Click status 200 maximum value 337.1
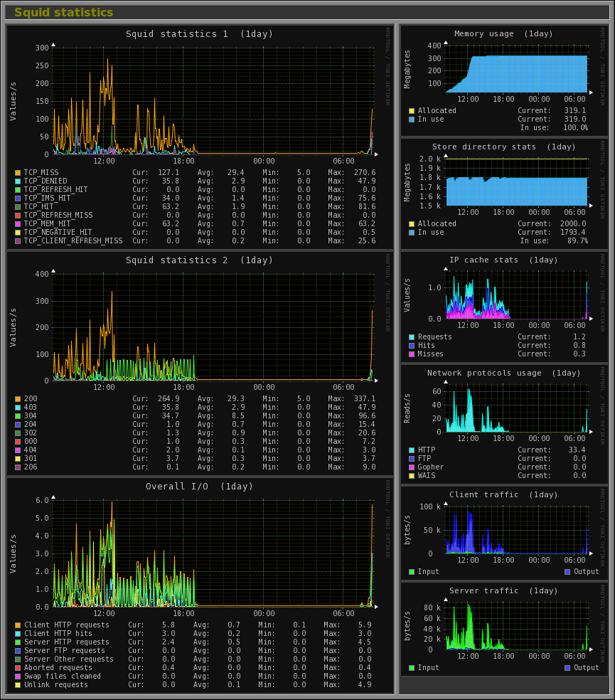 (x=365, y=398)
